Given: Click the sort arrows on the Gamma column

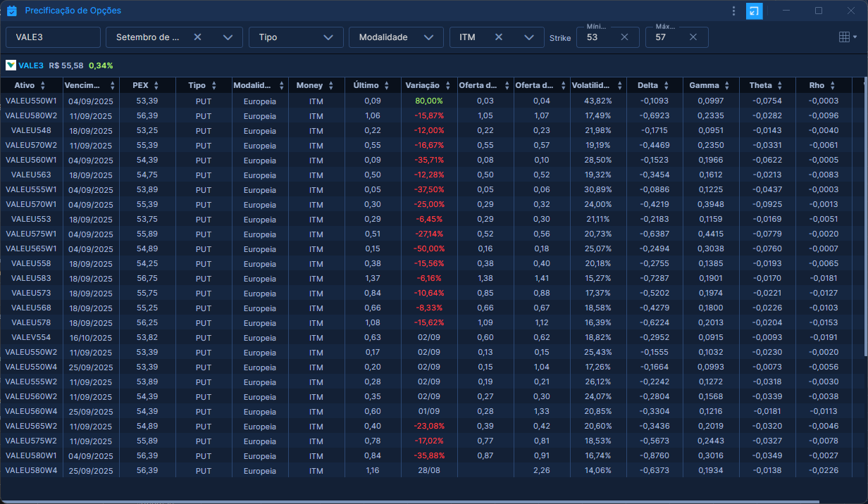Looking at the screenshot, I should (726, 85).
